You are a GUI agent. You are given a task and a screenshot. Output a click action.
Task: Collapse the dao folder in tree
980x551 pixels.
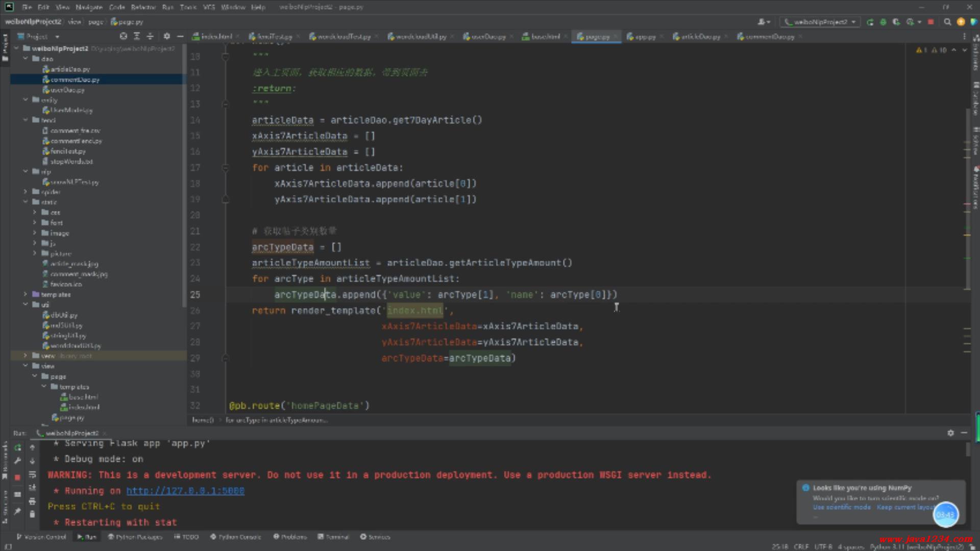[26, 59]
